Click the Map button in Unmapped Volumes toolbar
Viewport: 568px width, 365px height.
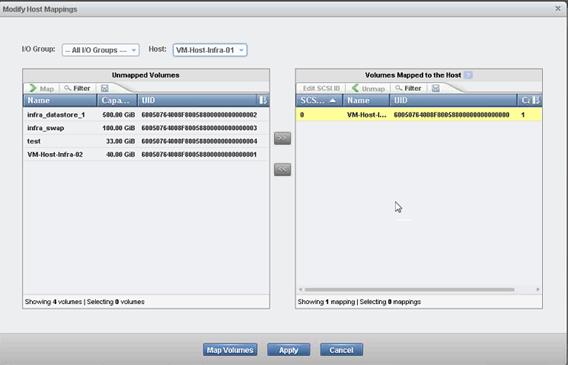click(x=42, y=88)
